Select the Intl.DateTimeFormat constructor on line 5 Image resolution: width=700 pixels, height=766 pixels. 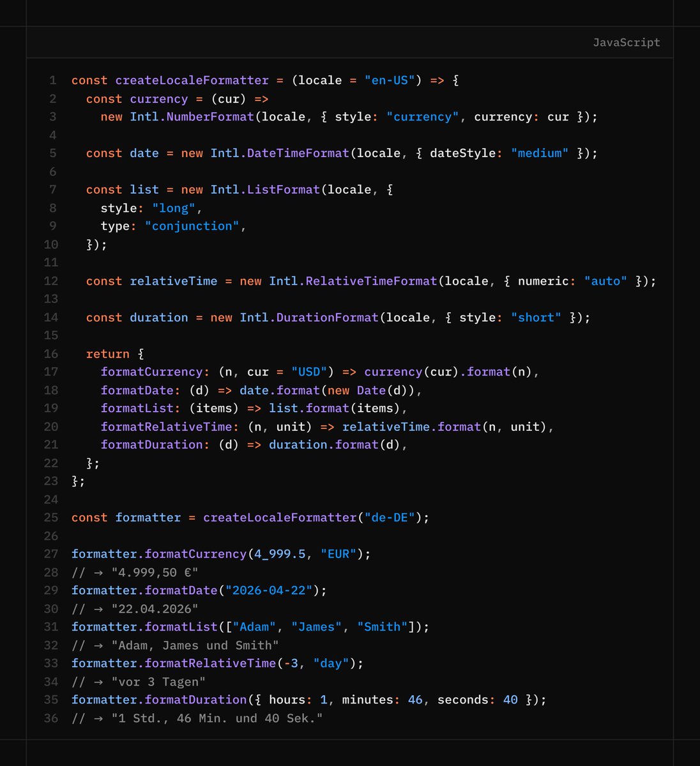[x=280, y=153]
